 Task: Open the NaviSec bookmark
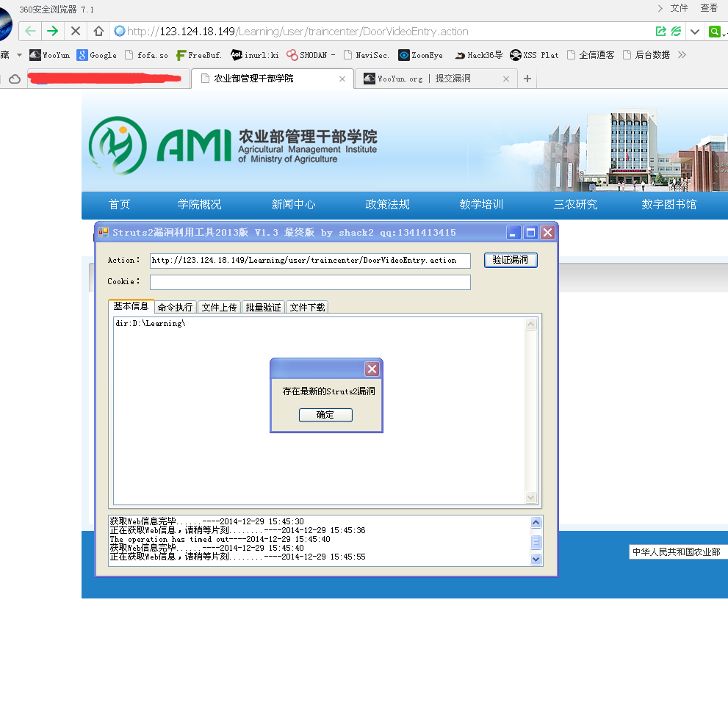coord(366,55)
